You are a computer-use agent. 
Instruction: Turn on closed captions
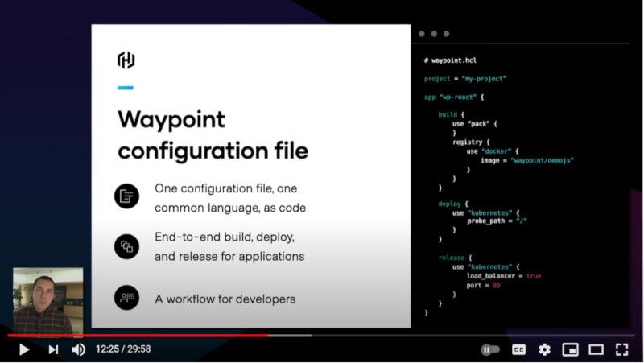[x=518, y=349]
